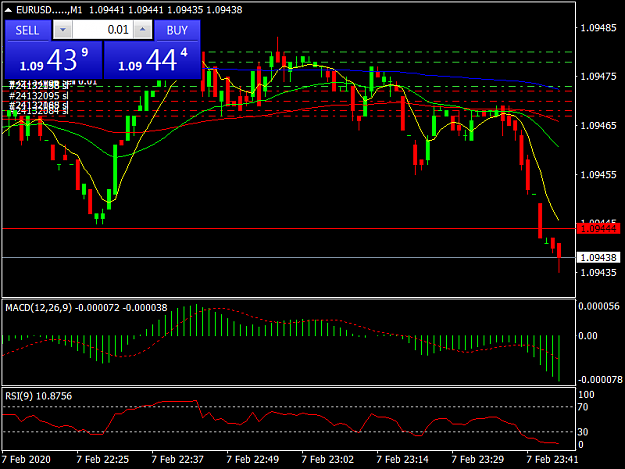Click the 0.01 volume input field
This screenshot has height=469, width=625.
pos(103,30)
